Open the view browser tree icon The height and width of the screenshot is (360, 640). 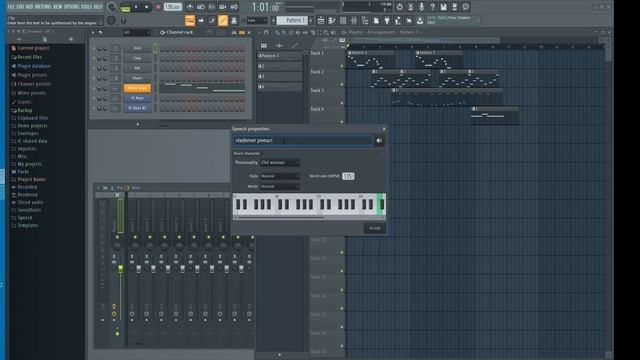[365, 20]
